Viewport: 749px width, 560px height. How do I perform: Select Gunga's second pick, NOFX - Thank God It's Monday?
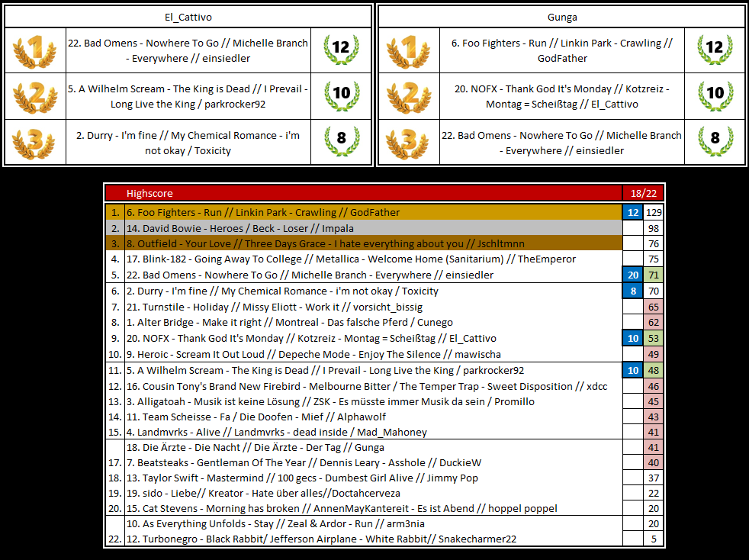[x=562, y=97]
